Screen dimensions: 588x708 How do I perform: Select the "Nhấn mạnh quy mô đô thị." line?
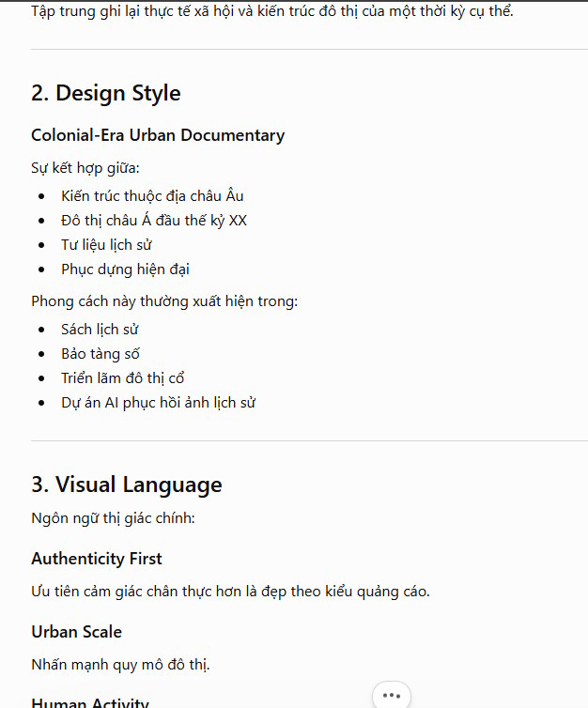pos(120,665)
